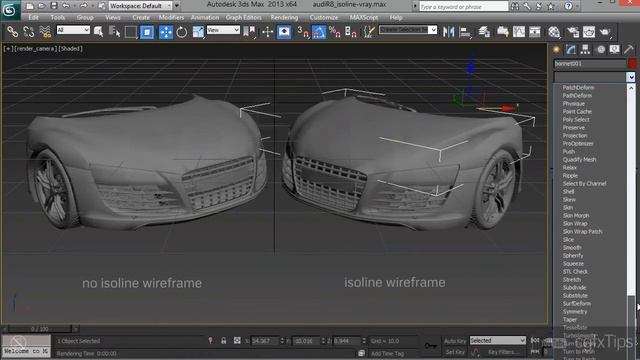Switch to the Modify command panel tab
Viewport: 640px width, 360px height.
pyautogui.click(x=571, y=50)
